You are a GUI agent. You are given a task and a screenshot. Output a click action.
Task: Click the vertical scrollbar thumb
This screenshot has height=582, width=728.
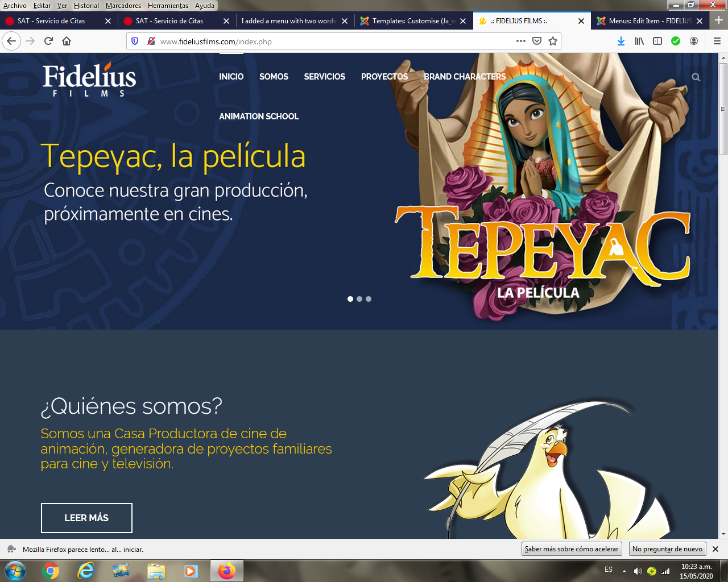click(723, 109)
